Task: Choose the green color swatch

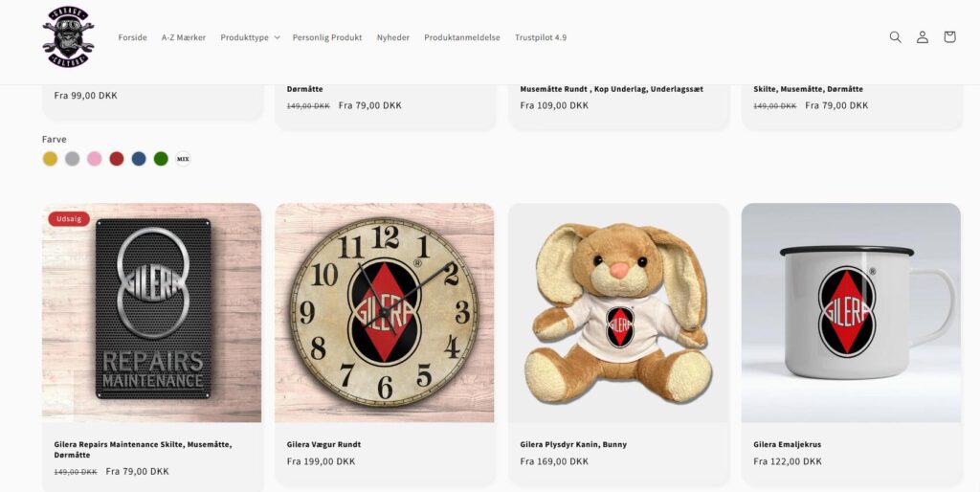Action: 161,159
